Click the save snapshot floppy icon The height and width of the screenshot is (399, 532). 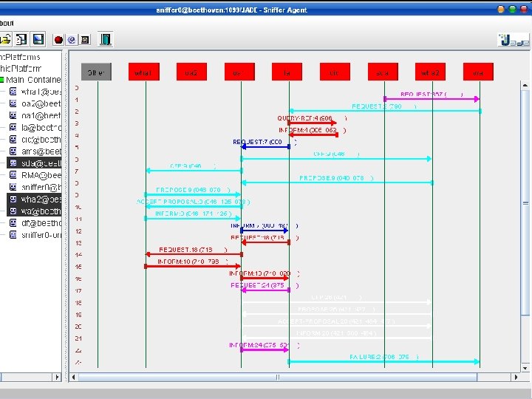click(x=38, y=40)
